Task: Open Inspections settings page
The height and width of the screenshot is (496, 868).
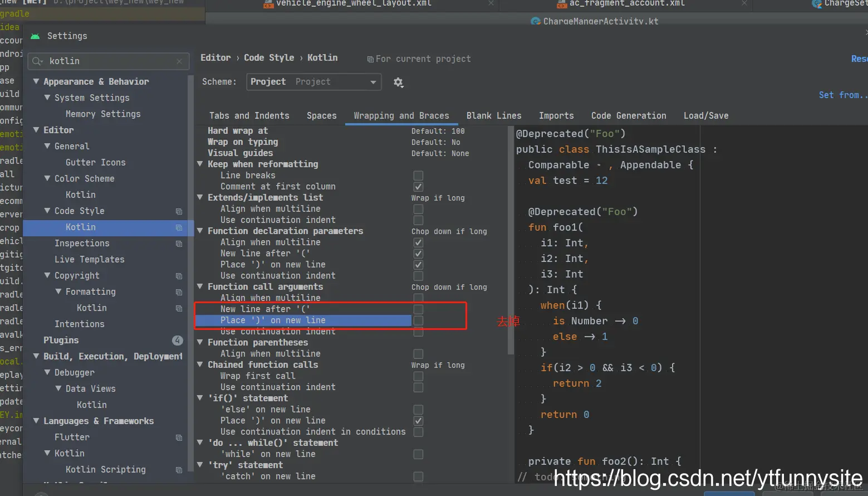Action: coord(82,244)
